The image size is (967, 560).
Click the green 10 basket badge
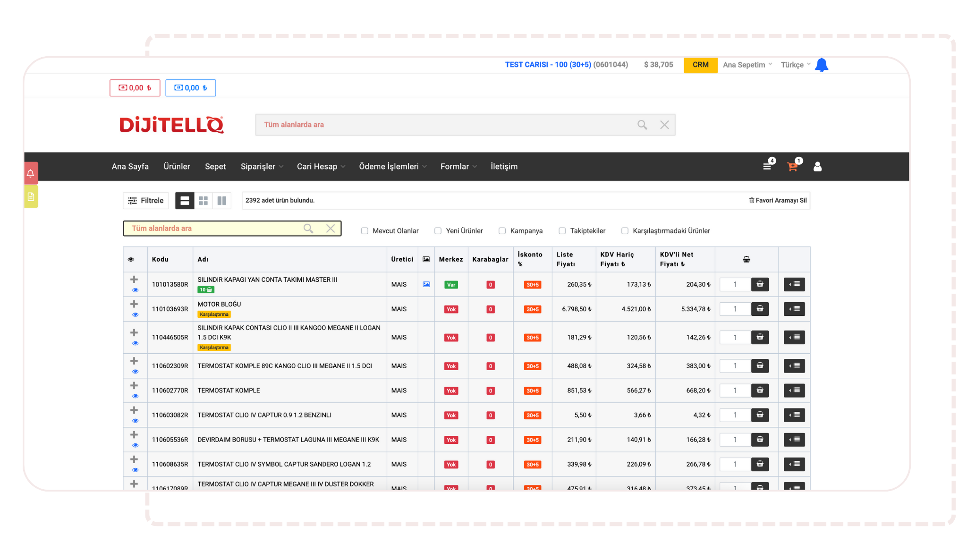click(206, 290)
